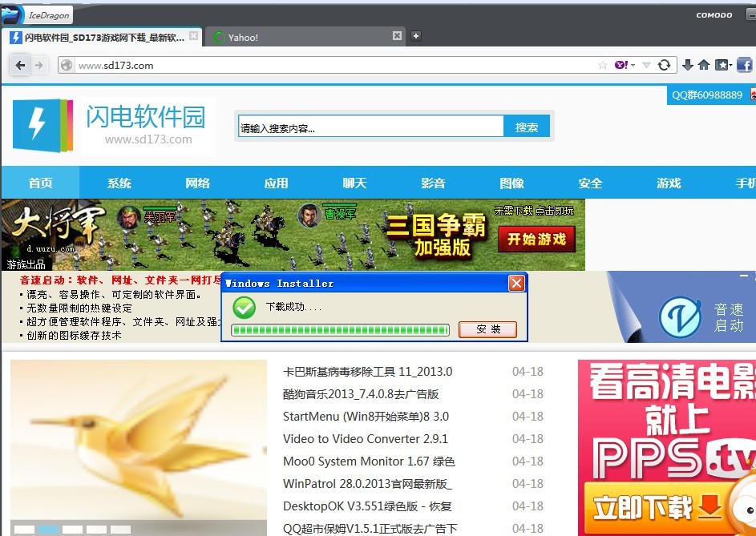Open Moo0 System Monitor 1.67 绿色 link
The image size is (756, 536).
click(369, 461)
